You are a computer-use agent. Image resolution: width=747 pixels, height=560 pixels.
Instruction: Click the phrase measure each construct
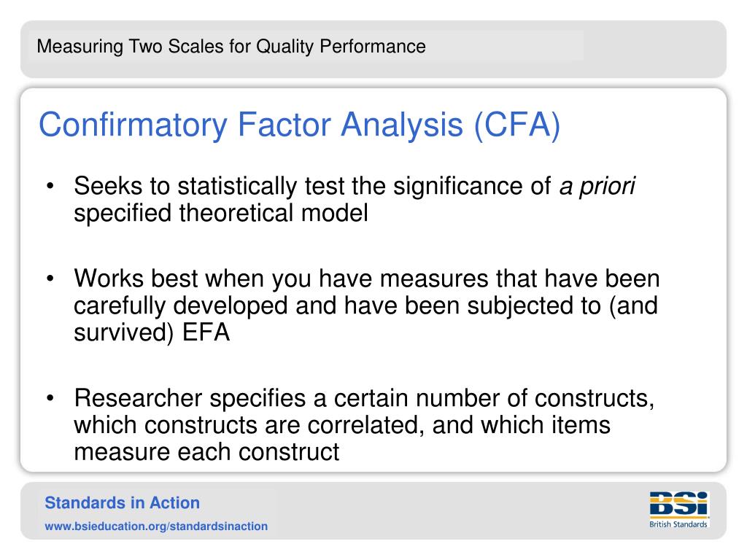[x=206, y=451]
